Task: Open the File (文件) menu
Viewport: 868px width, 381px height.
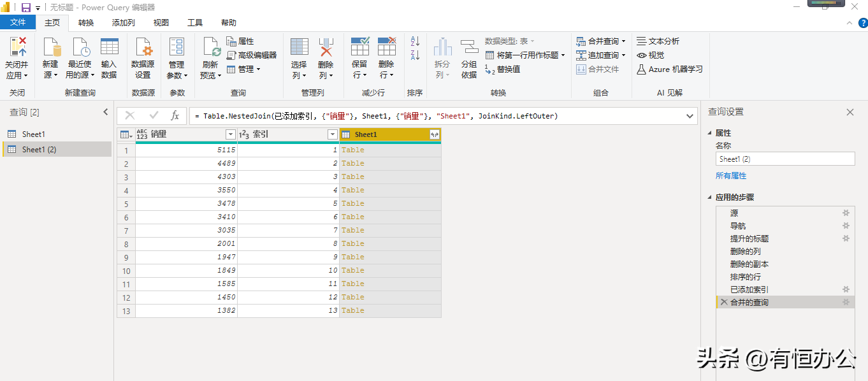Action: click(18, 22)
